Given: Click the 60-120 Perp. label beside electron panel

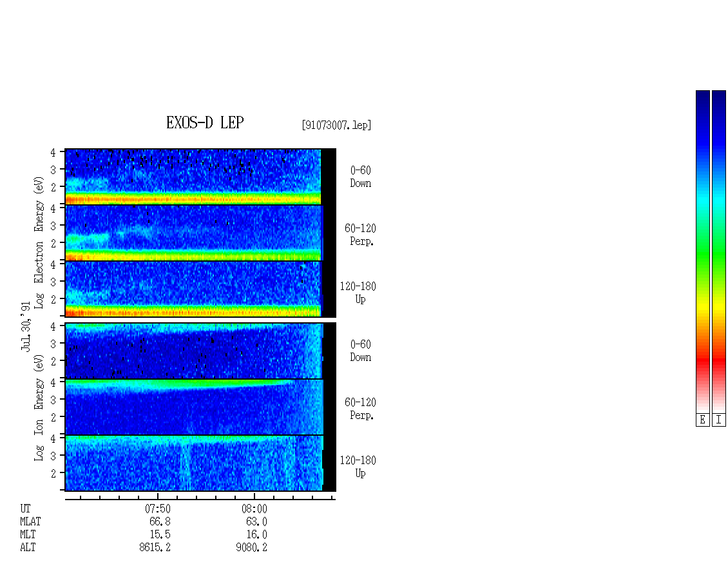Looking at the screenshot, I should [x=360, y=235].
